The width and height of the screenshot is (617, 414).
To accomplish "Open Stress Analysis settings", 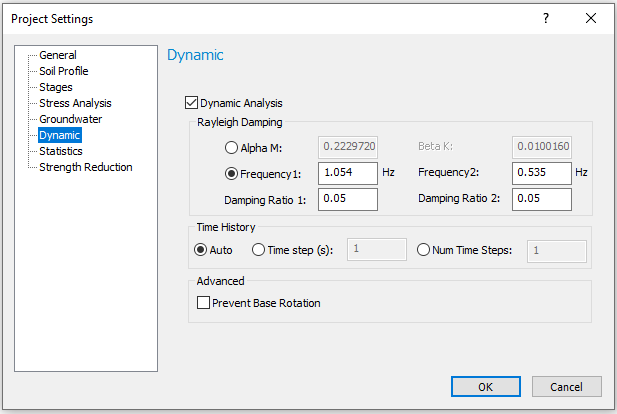I will [x=75, y=103].
